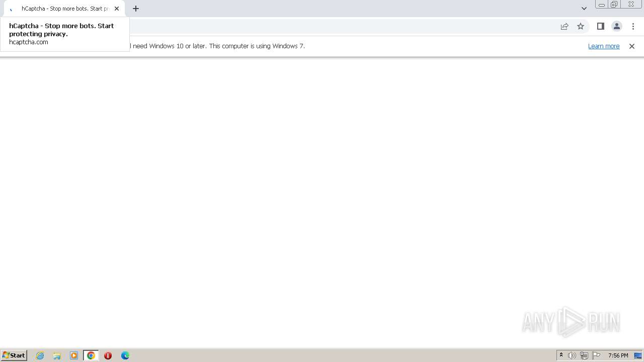Show hidden system tray icons
Viewport: 644px width, 362px height.
click(x=561, y=355)
